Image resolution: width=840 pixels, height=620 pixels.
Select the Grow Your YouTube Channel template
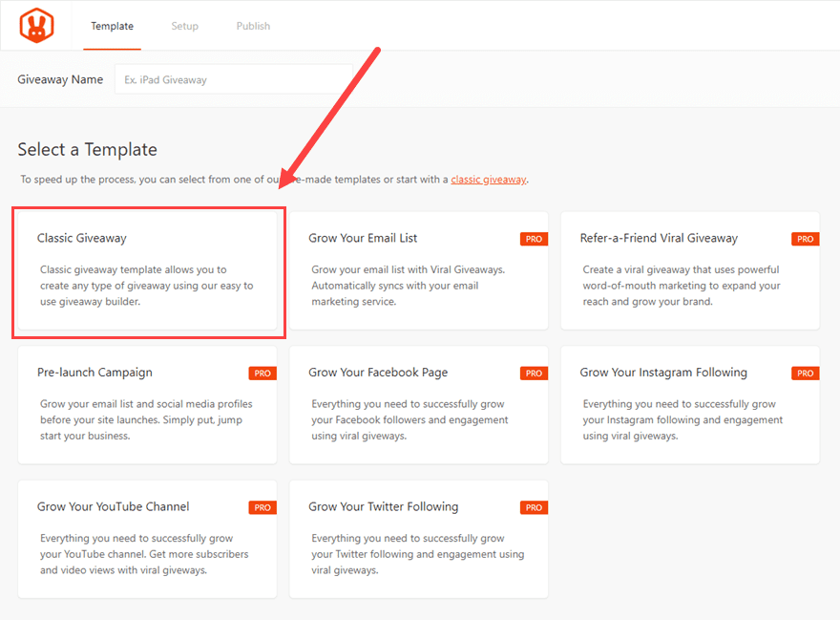click(x=147, y=540)
